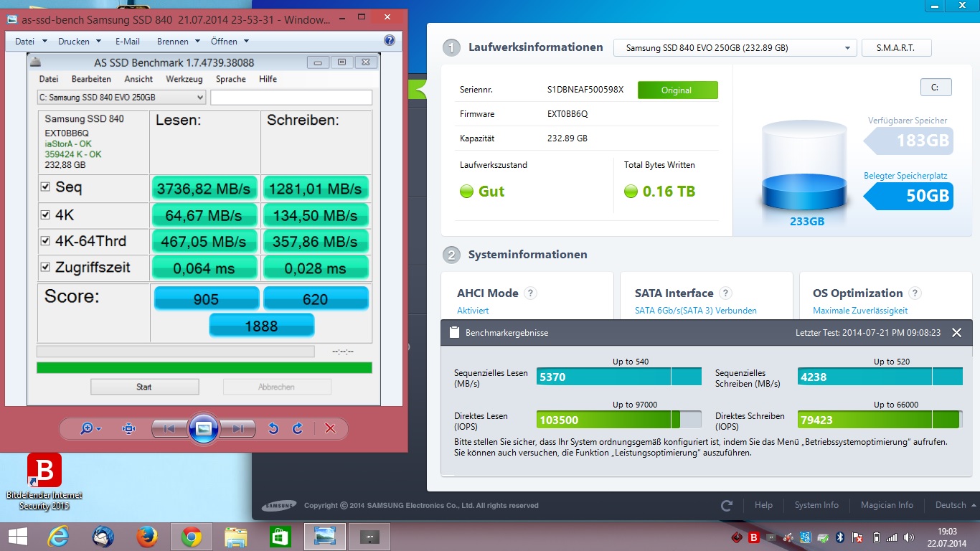
Task: Click firmware value EXT0BB6Q in Magician
Action: coord(567,114)
